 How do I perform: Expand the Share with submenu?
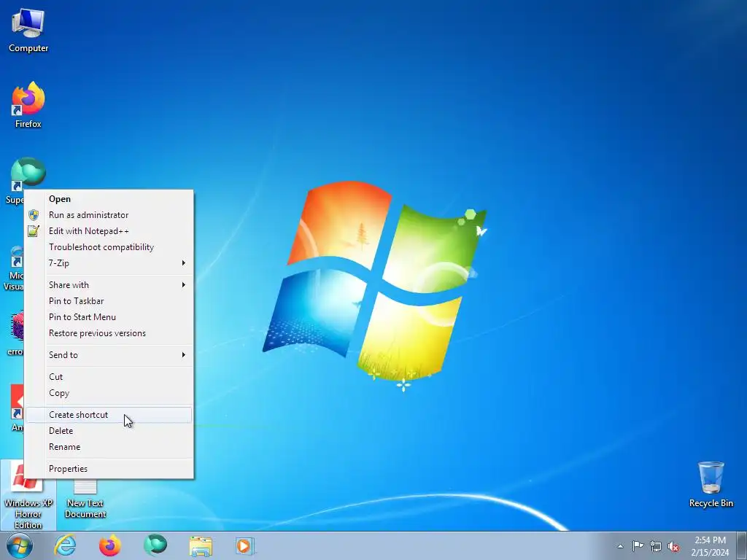point(109,285)
